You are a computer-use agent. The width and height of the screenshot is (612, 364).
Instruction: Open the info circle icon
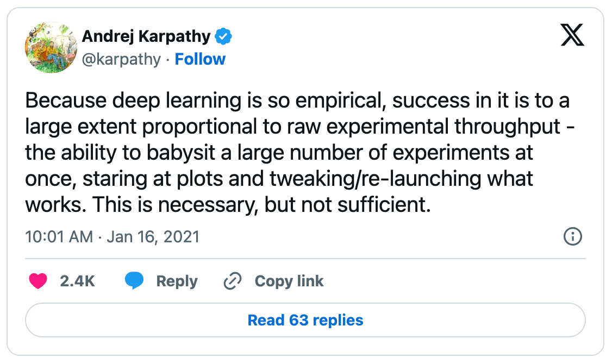click(573, 237)
